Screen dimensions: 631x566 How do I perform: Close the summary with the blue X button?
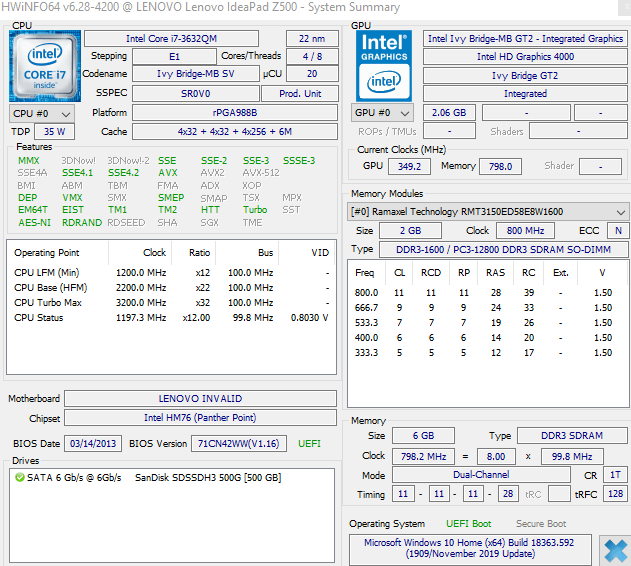click(615, 550)
